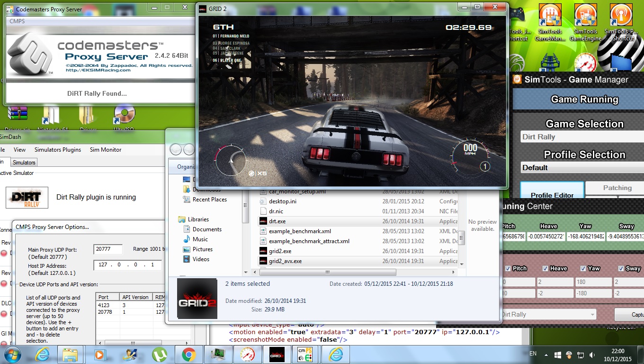Select the desktop.ini file in Explorer
This screenshot has height=364, width=644.
pyautogui.click(x=358, y=201)
